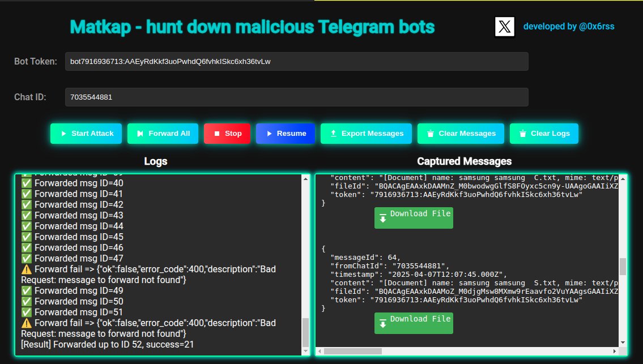Export the captured messages
This screenshot has height=364, width=643.
point(366,134)
